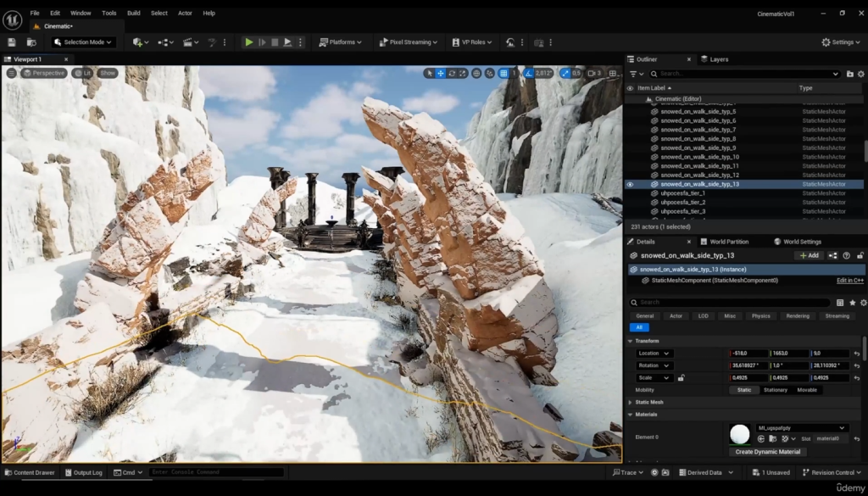Click the material preview sphere thumbnail
Screen dimensions: 868x496
[739, 433]
